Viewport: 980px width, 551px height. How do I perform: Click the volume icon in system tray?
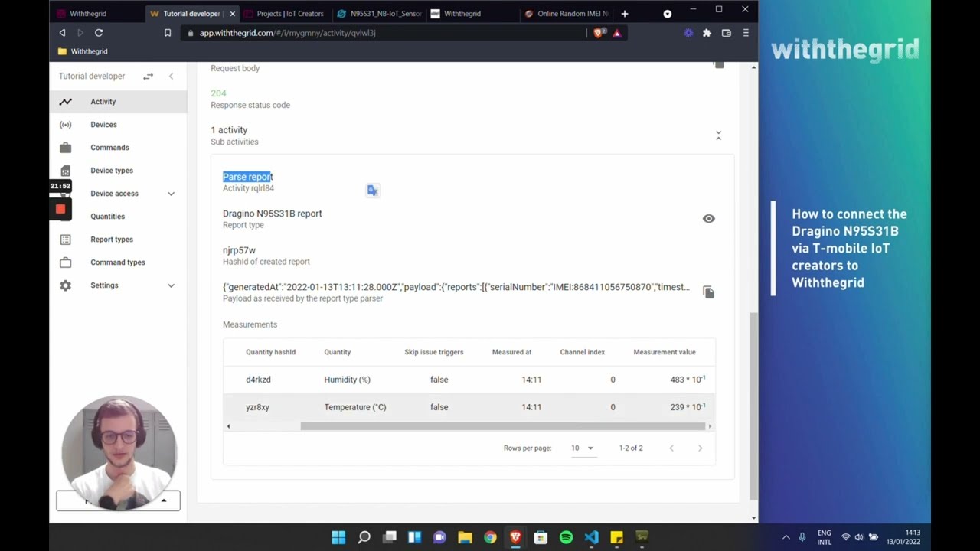tap(859, 537)
